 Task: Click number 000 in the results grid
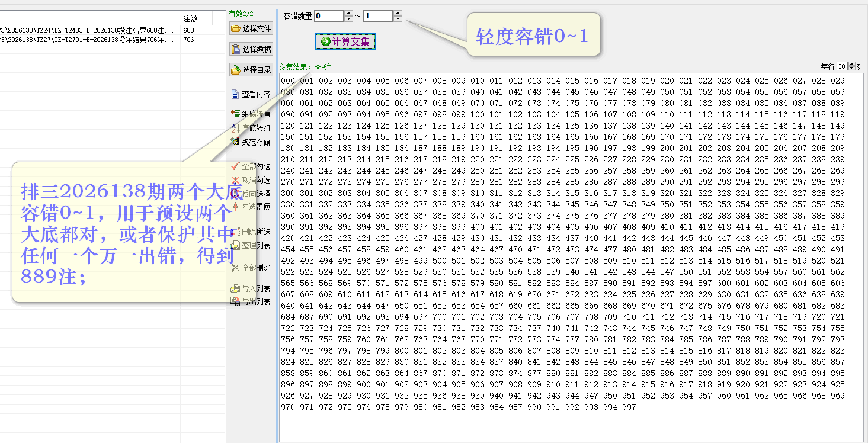[x=288, y=81]
